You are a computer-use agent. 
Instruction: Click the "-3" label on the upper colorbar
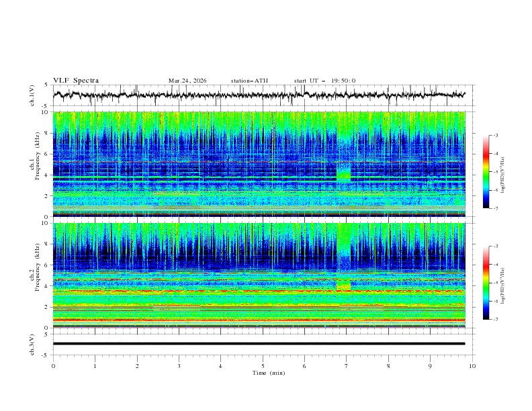click(x=496, y=135)
